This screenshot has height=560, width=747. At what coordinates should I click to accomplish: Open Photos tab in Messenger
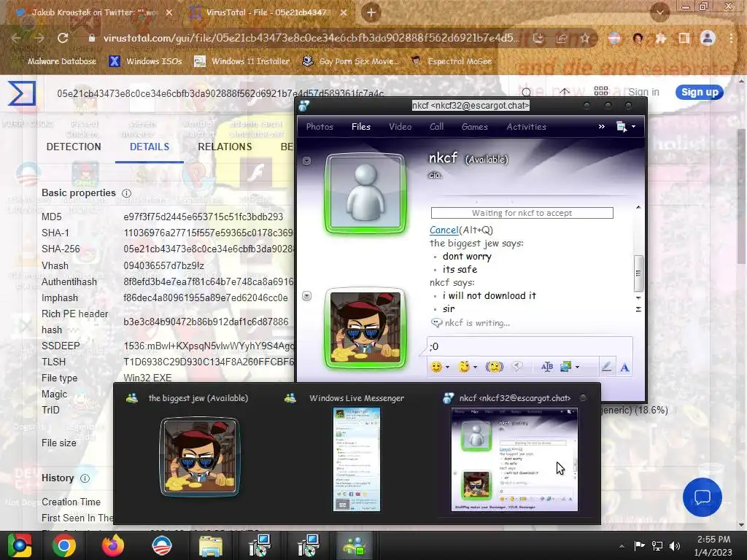[x=320, y=127]
